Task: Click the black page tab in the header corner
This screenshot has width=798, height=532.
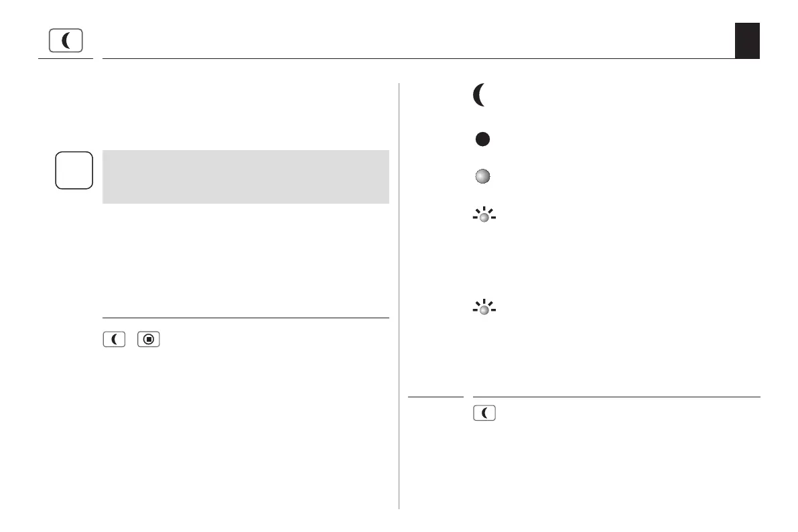Action: [746, 40]
